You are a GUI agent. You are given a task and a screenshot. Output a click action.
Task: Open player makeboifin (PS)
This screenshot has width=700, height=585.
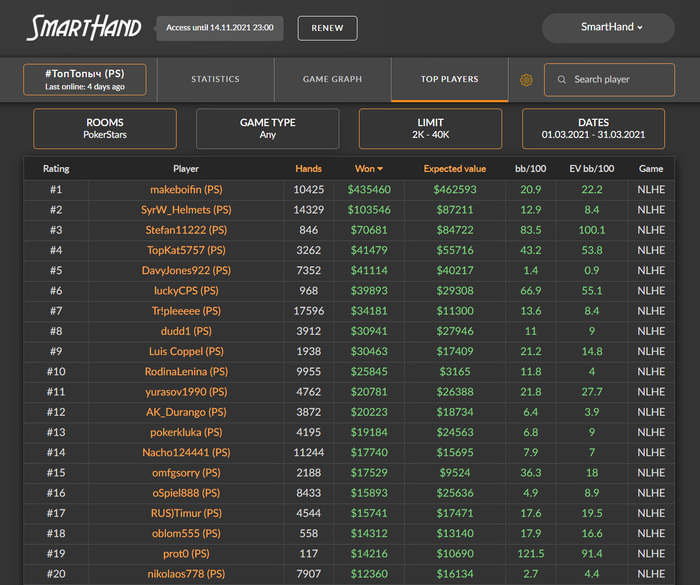186,190
